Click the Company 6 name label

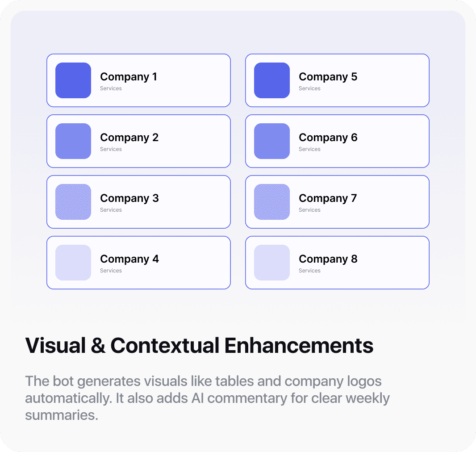pyautogui.click(x=328, y=138)
